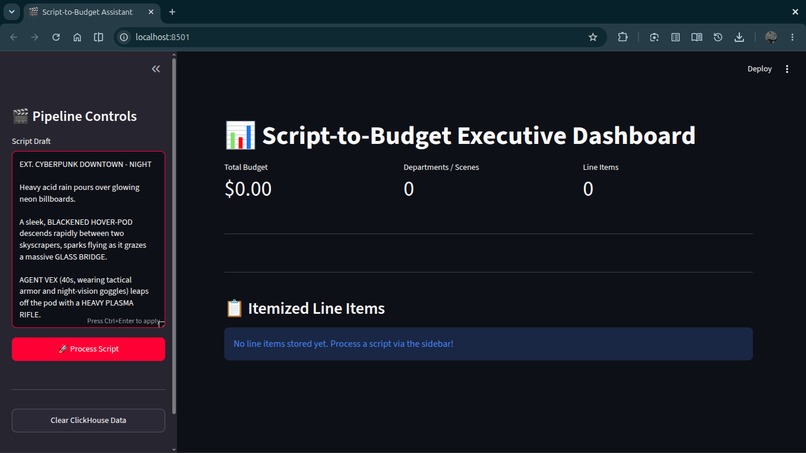
Task: Click the Line Items metric label
Action: point(600,167)
